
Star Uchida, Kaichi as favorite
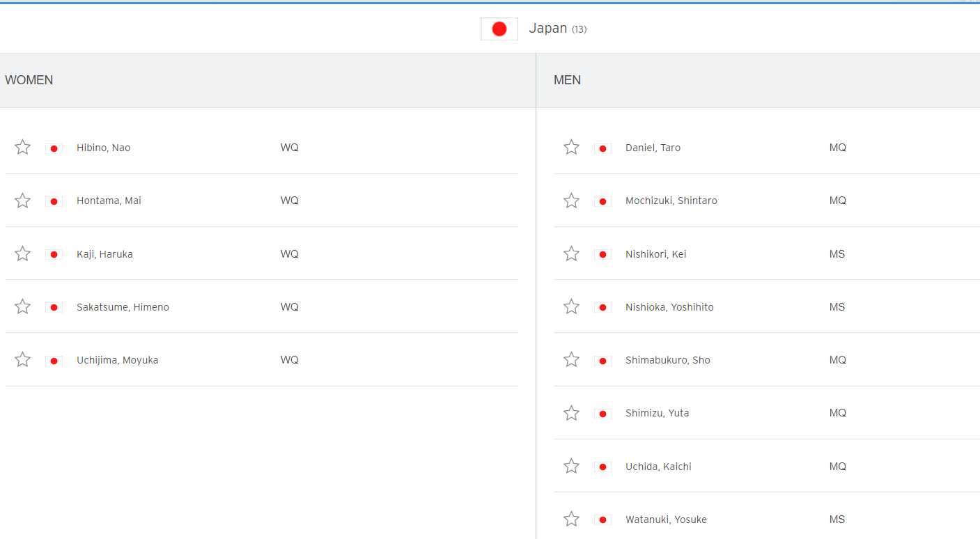[572, 466]
